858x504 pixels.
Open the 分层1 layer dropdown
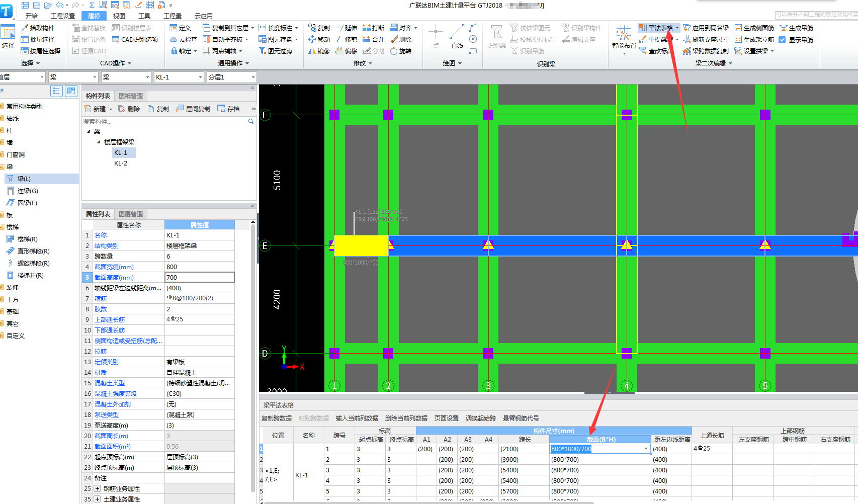click(231, 77)
